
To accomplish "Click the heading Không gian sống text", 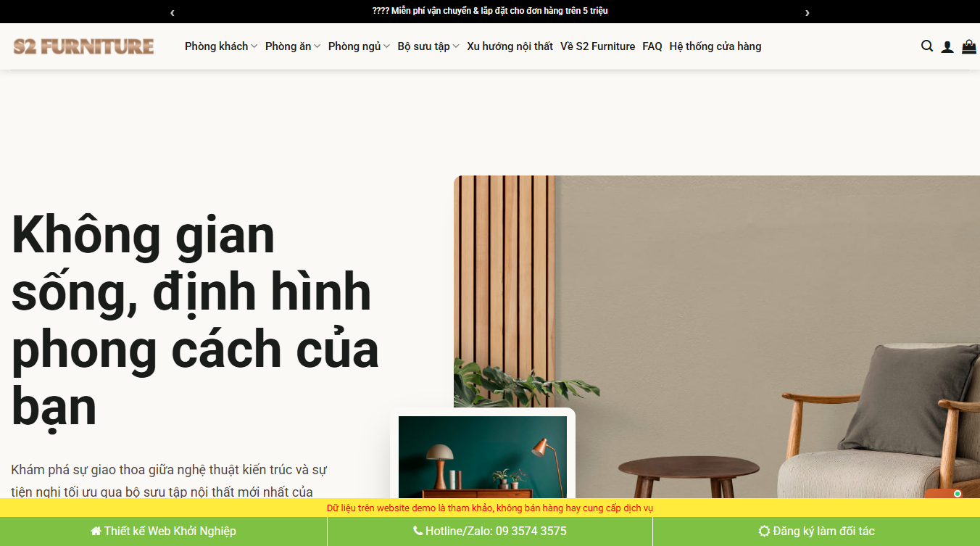I will click(x=195, y=321).
